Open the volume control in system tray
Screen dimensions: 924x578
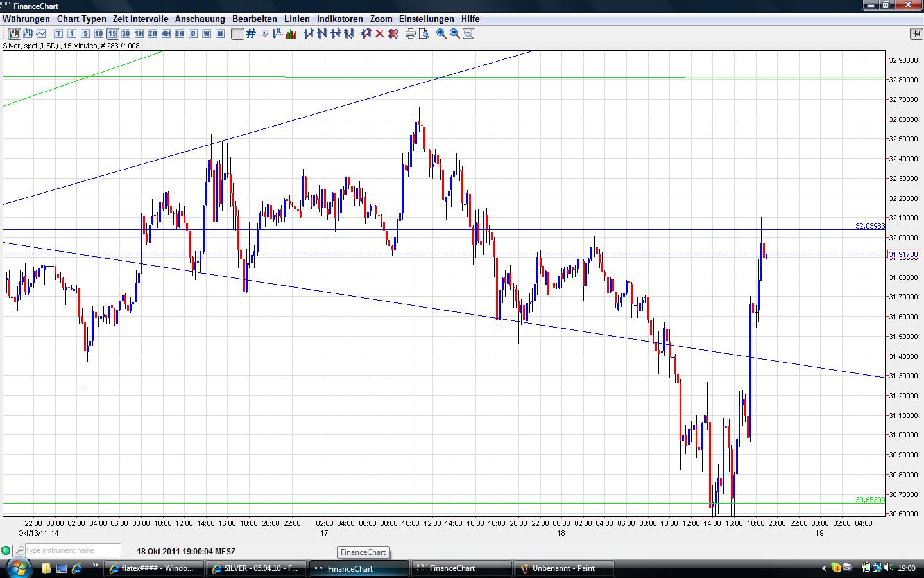pyautogui.click(x=889, y=568)
